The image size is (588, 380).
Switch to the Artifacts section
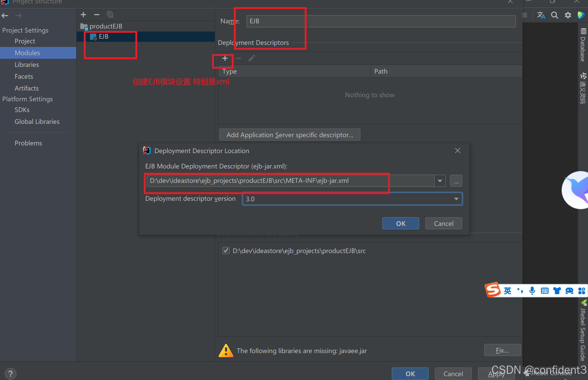pos(27,88)
